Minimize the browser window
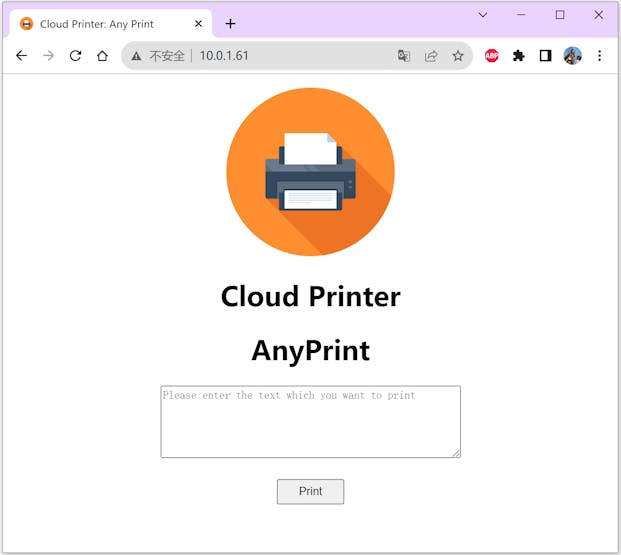The height and width of the screenshot is (555, 621). point(521,15)
